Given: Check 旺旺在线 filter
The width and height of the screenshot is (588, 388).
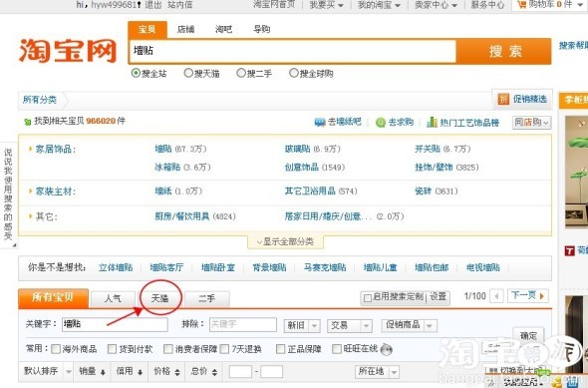Looking at the screenshot, I should pyautogui.click(x=337, y=349).
